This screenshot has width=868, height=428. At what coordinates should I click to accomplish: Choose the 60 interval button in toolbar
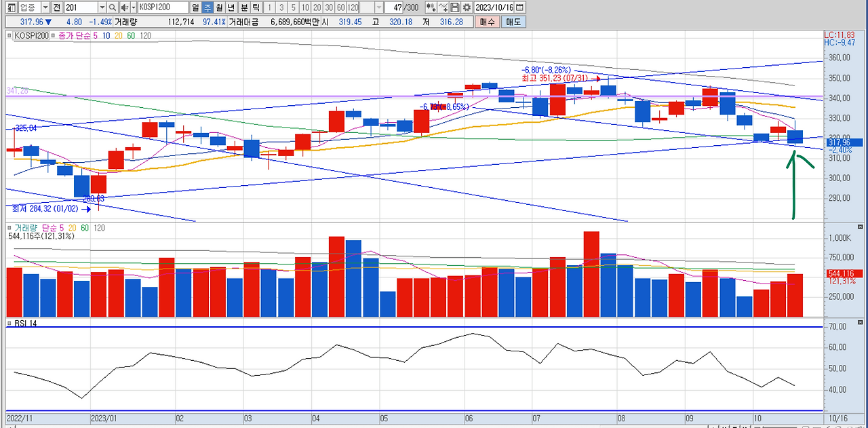[x=340, y=7]
